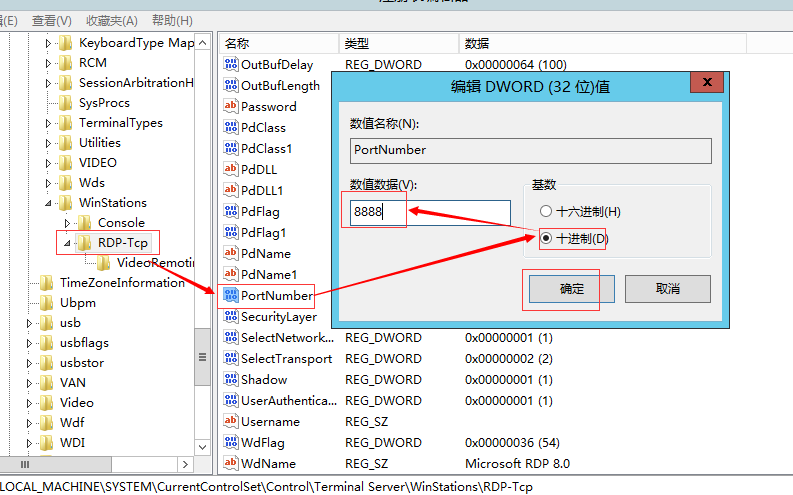Click the SelectTransport value icon
Viewport: 793px width, 495px height.
(231, 358)
